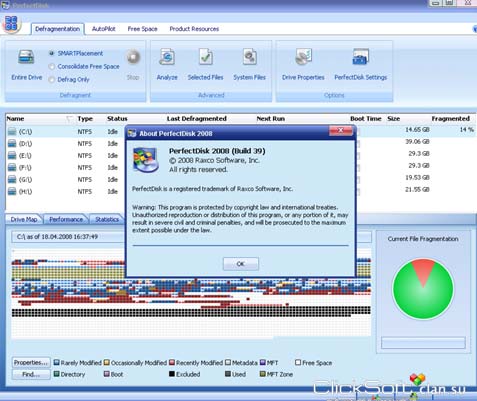
Task: Click the About dialog title bar icon
Action: pos(132,133)
